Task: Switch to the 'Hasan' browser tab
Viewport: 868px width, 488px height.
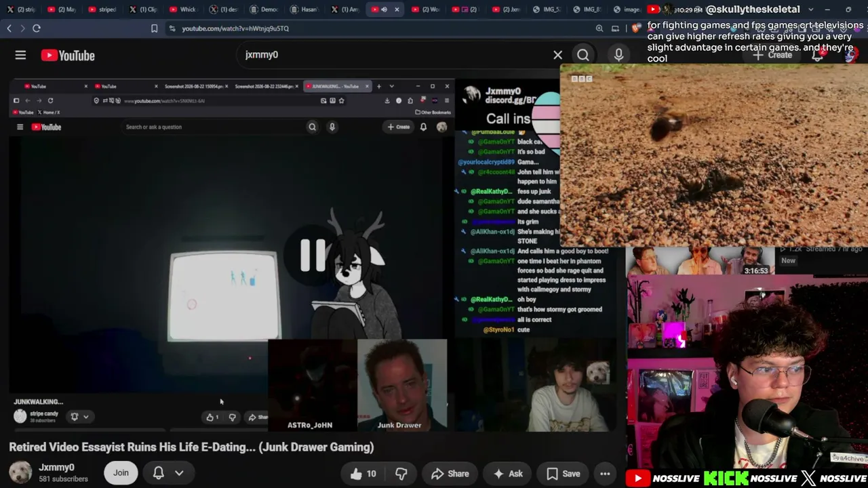Action: pos(304,9)
